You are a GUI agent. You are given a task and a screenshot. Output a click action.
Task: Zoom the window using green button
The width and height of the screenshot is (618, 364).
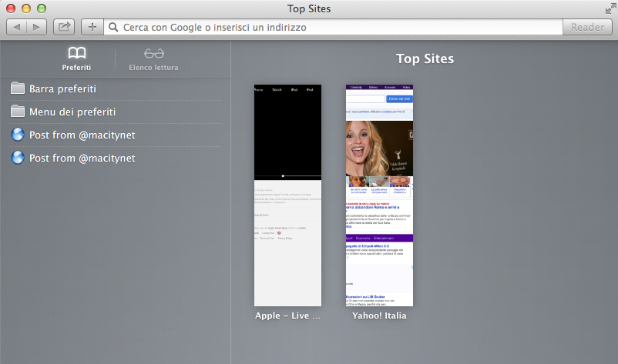pyautogui.click(x=41, y=8)
